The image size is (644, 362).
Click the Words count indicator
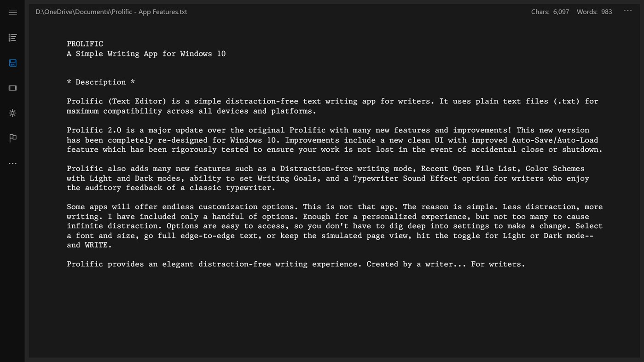pyautogui.click(x=594, y=12)
